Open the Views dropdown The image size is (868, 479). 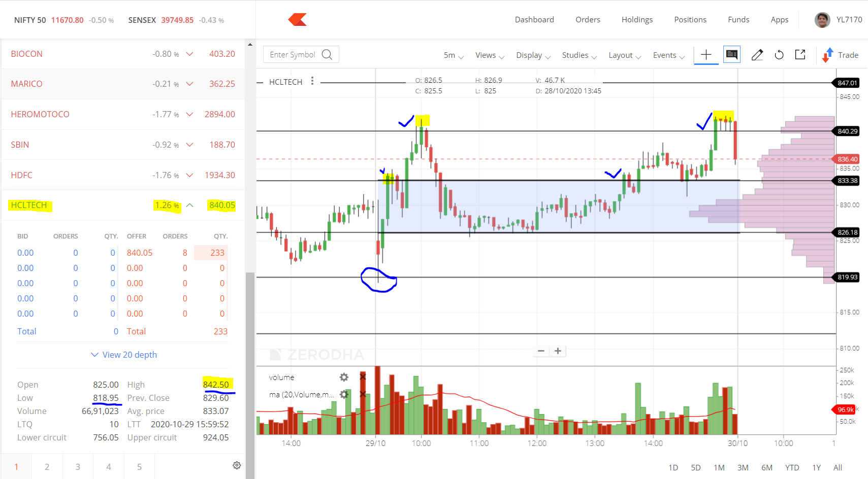click(x=490, y=55)
